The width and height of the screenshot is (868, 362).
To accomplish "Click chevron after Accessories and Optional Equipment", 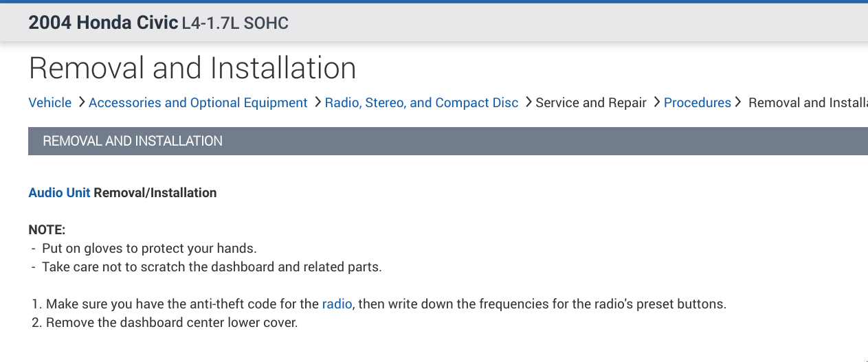I will pyautogui.click(x=318, y=102).
